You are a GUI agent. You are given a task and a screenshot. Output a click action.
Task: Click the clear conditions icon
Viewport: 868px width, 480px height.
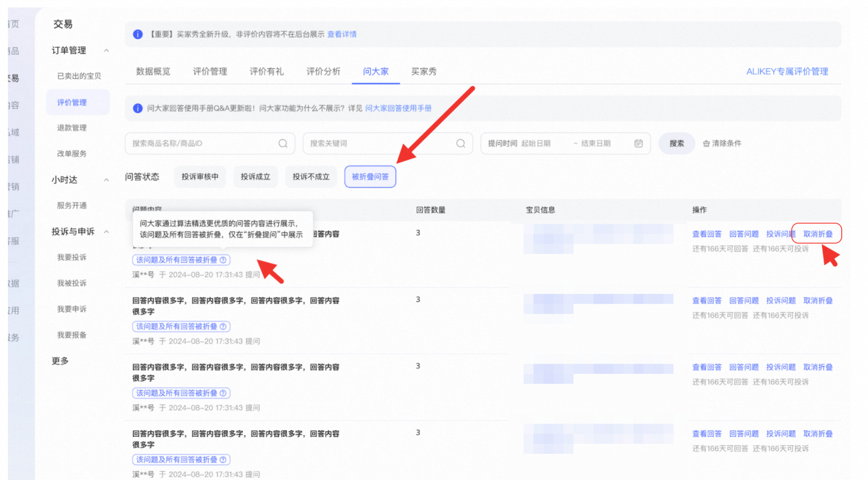706,143
